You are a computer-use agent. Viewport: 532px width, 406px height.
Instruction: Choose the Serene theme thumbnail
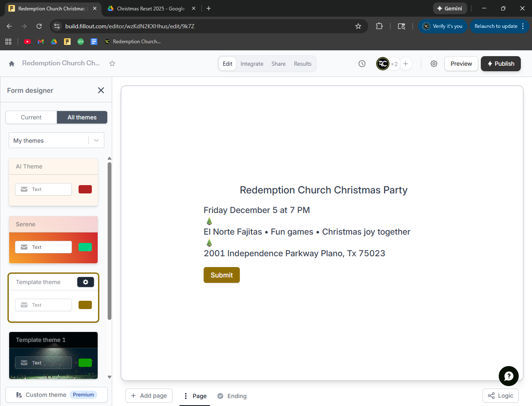[x=53, y=240]
